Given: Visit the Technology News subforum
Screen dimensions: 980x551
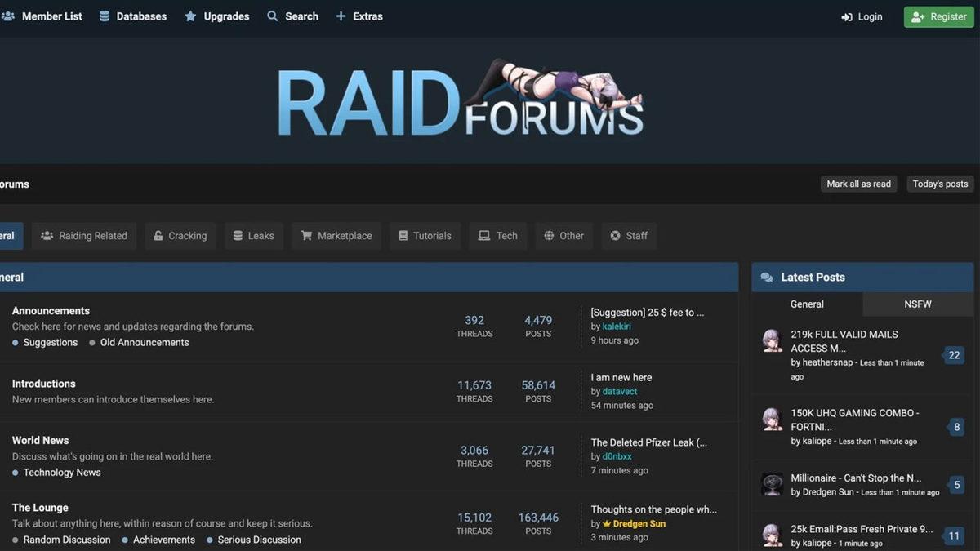Looking at the screenshot, I should click(x=61, y=472).
